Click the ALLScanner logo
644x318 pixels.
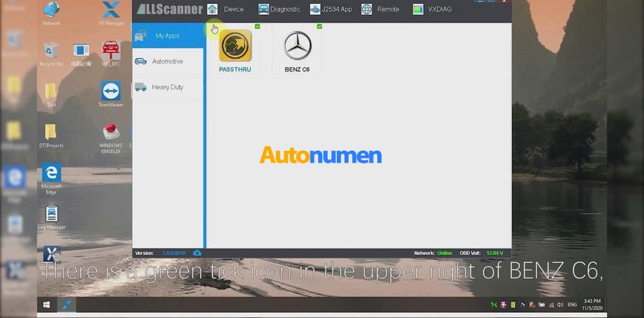point(169,9)
